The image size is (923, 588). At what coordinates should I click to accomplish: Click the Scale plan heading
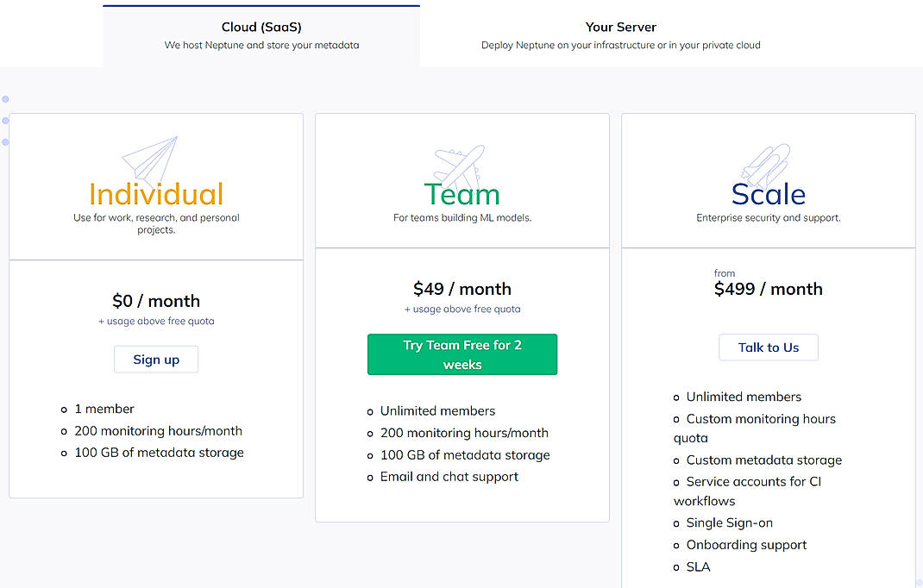click(768, 195)
